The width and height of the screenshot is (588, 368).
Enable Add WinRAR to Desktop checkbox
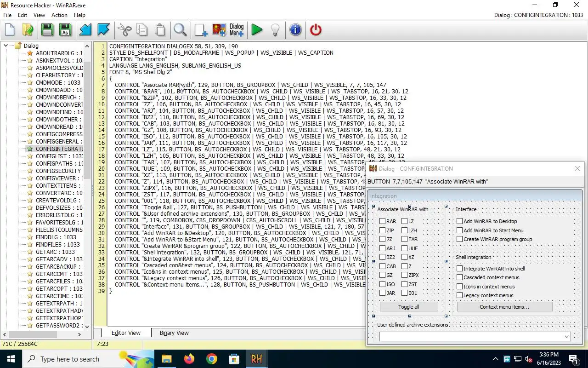click(459, 221)
